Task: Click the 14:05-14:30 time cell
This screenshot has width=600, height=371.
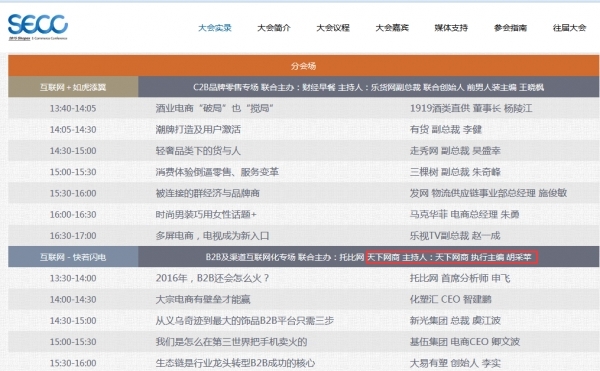Action: 73,130
